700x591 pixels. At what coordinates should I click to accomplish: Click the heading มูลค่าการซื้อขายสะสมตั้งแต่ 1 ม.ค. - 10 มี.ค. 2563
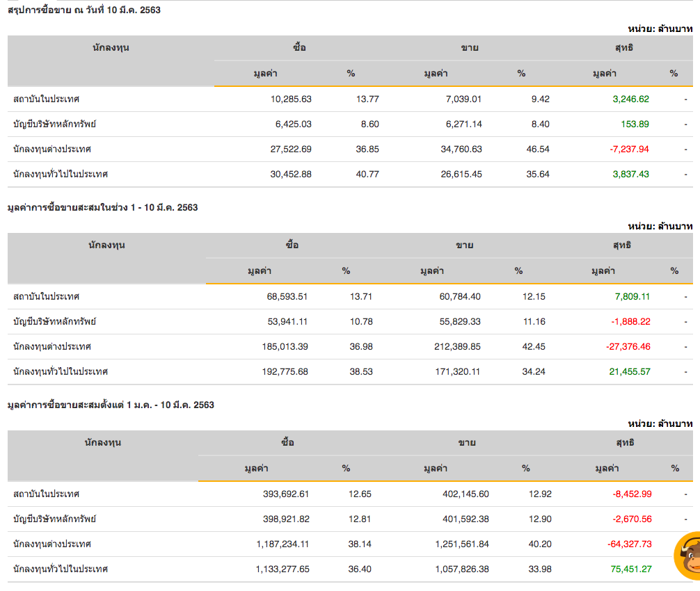coord(111,405)
